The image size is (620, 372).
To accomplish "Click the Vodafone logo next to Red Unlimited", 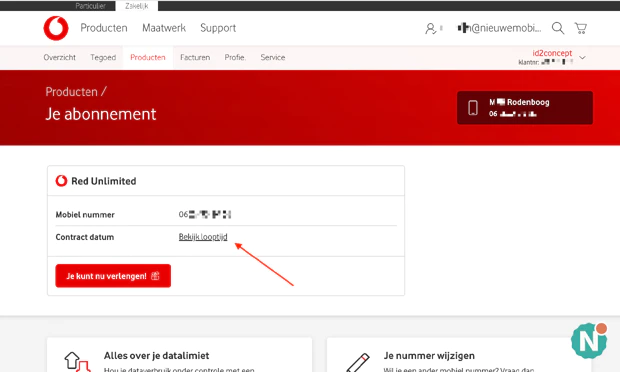I will point(61,181).
